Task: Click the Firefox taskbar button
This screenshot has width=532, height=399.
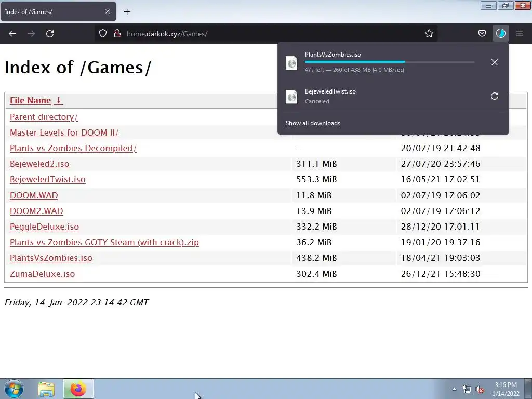Action: pyautogui.click(x=78, y=389)
